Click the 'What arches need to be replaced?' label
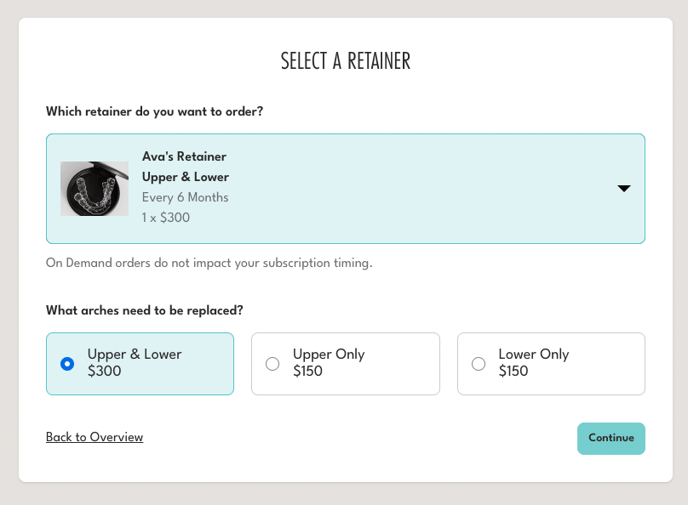The width and height of the screenshot is (688, 505). (x=144, y=311)
